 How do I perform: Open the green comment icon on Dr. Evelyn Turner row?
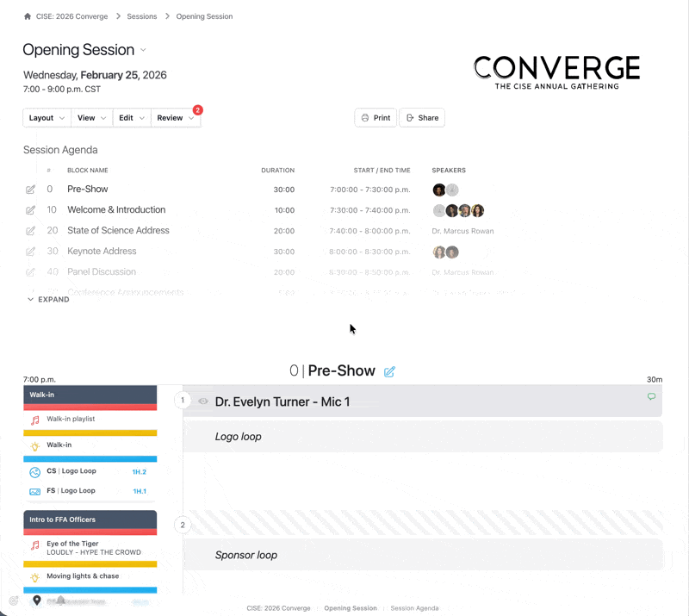tap(652, 399)
